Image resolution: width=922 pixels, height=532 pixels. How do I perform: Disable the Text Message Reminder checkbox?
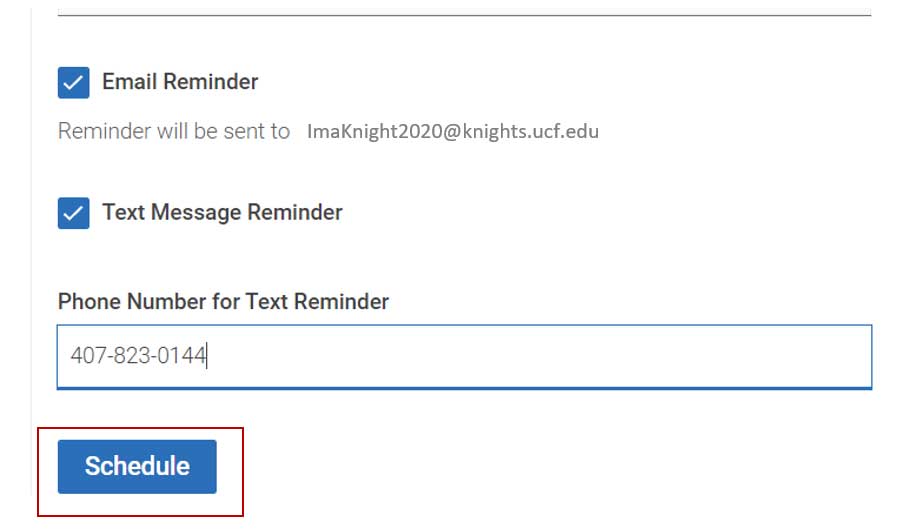pyautogui.click(x=74, y=213)
